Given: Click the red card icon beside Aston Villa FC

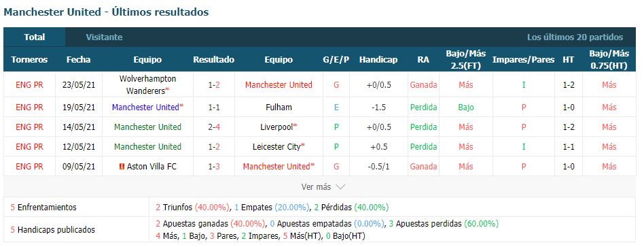Looking at the screenshot, I should (x=122, y=167).
